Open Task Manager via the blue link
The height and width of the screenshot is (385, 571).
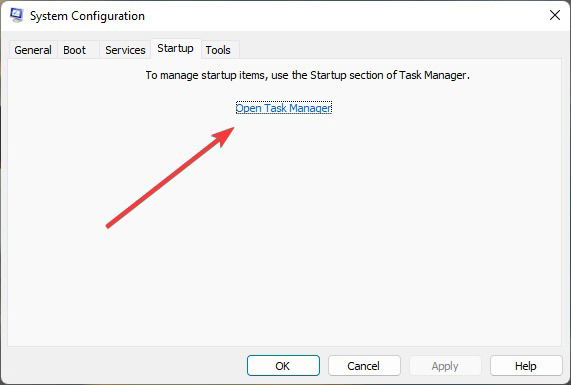click(284, 108)
